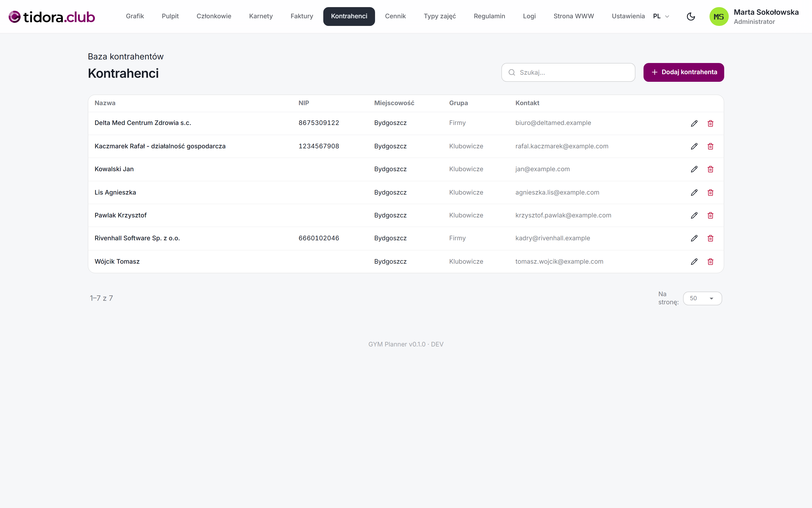The width and height of the screenshot is (812, 508).
Task: Edit the Lis Agnieszka entry
Action: tap(694, 193)
